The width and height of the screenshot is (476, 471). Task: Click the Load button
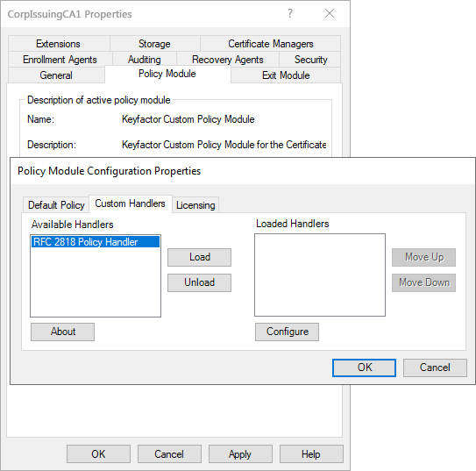(200, 257)
